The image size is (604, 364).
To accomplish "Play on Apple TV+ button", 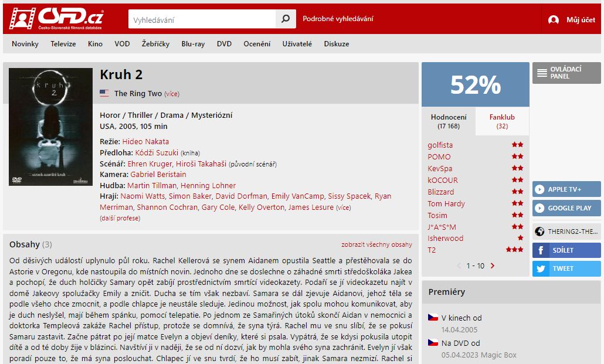I will point(566,189).
